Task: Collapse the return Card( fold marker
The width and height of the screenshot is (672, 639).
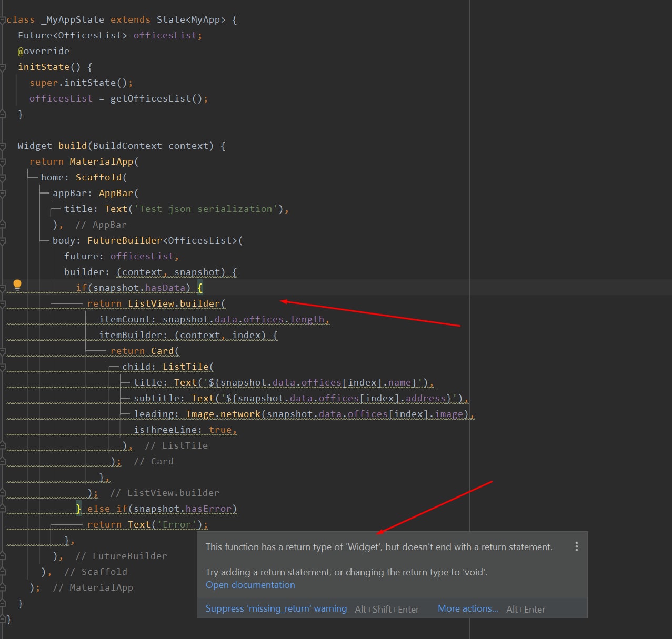Action: pos(3,351)
